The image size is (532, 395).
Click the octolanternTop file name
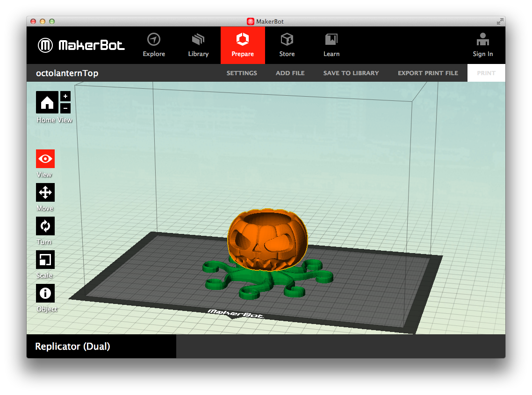tap(67, 73)
